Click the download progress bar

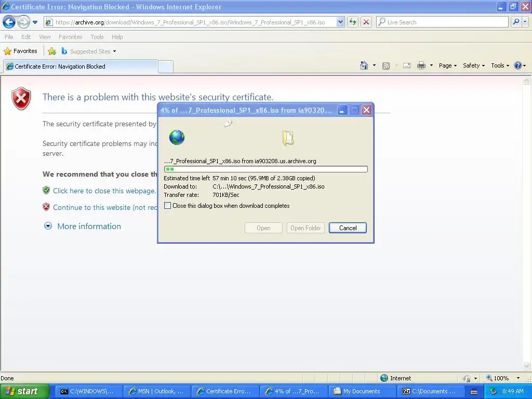click(x=265, y=169)
